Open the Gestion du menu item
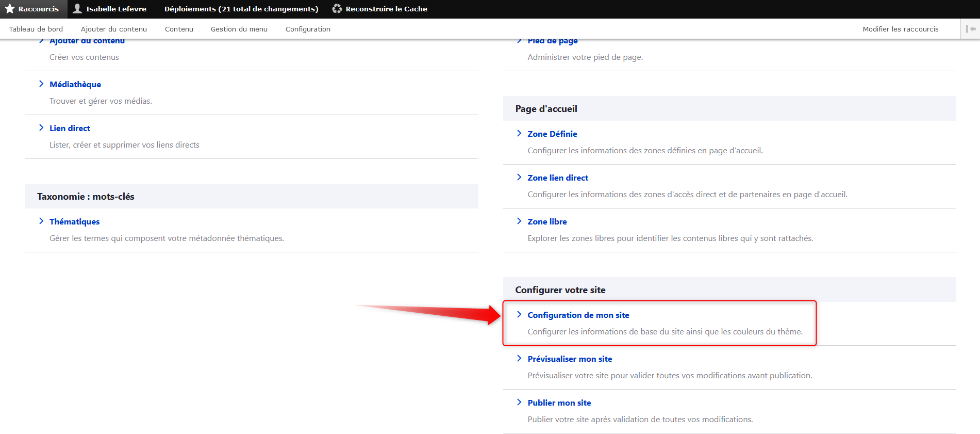 click(x=239, y=29)
